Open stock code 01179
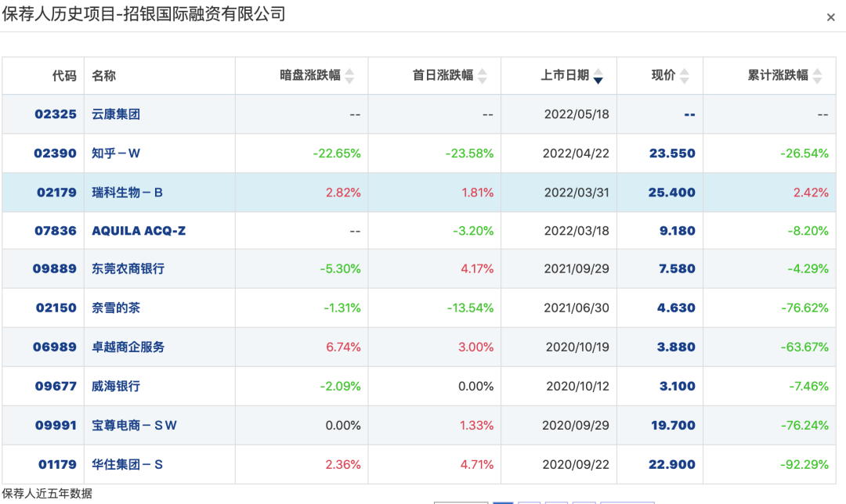The width and height of the screenshot is (846, 504). pos(57,464)
